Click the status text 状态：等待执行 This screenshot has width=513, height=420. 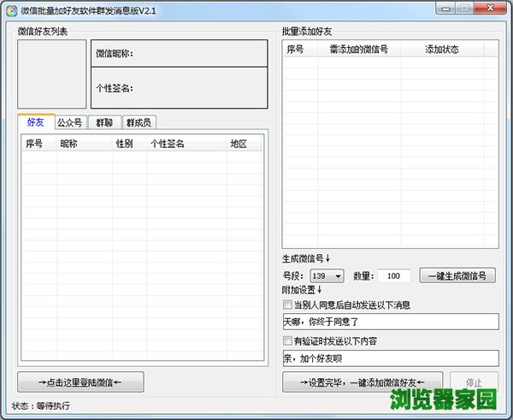[40, 406]
